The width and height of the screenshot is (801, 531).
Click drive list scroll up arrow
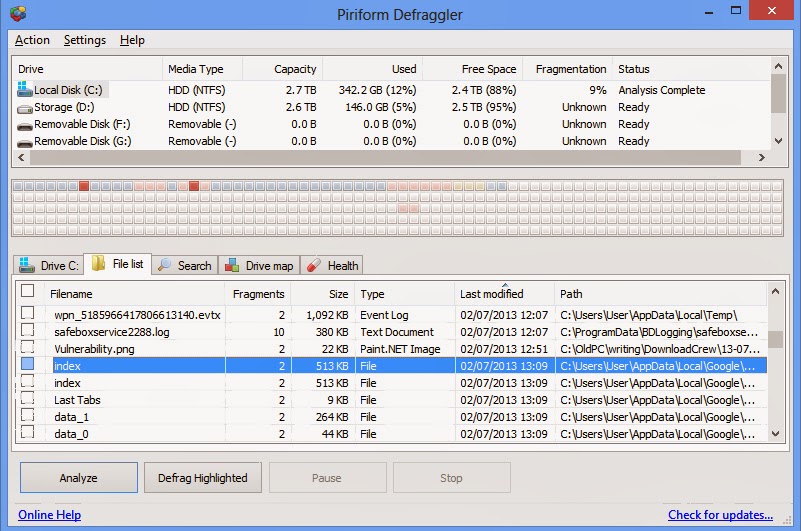[778, 66]
